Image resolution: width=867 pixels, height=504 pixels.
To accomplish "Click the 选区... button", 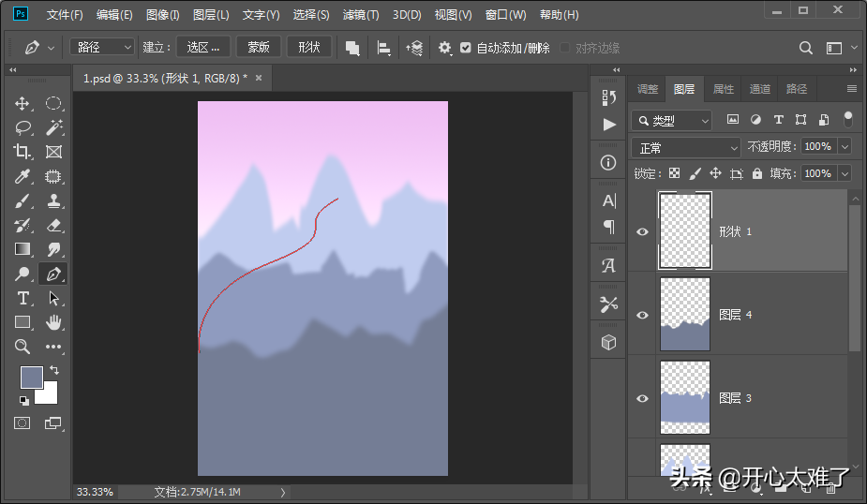I will tap(203, 48).
